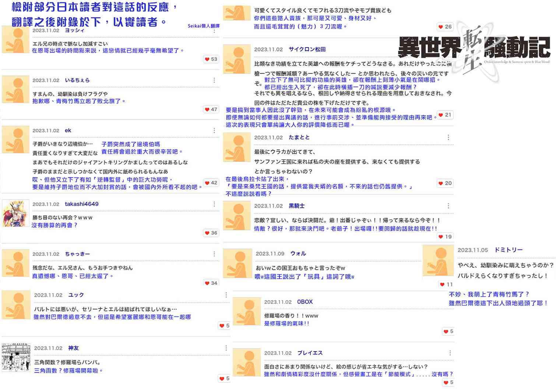Visit サイクロン松田's profile via username
556x392 pixels.
pyautogui.click(x=307, y=49)
